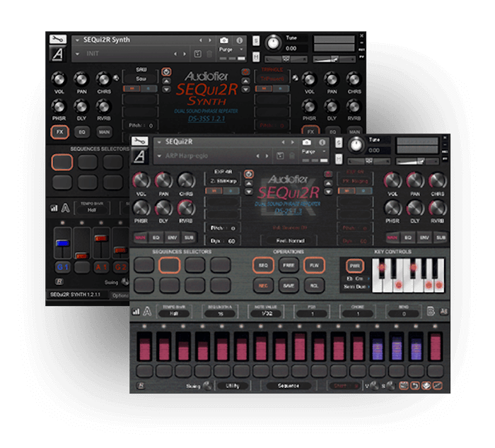
Task: Open NOTE VALUE 1/32 dropdown
Action: (267, 314)
